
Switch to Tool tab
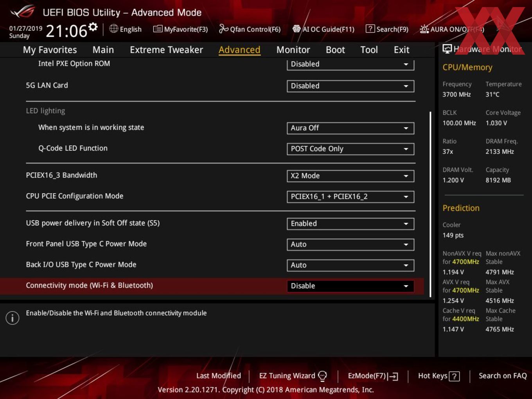point(369,50)
